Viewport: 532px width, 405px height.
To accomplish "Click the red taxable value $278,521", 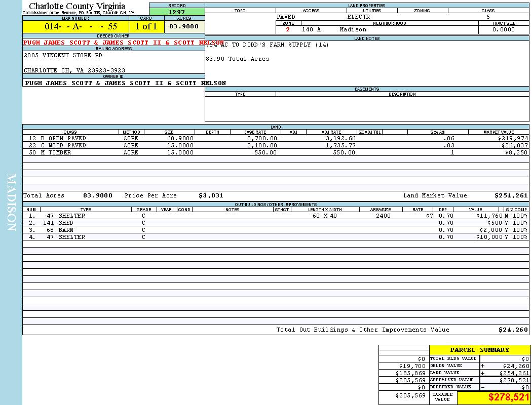I will pyautogui.click(x=508, y=397).
